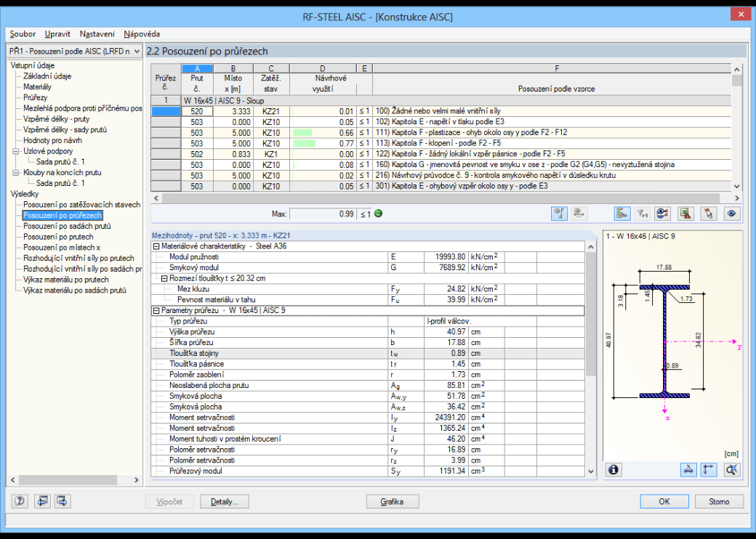Click the green utilization bar for 0.77
This screenshot has width=756, height=539.
[x=304, y=143]
